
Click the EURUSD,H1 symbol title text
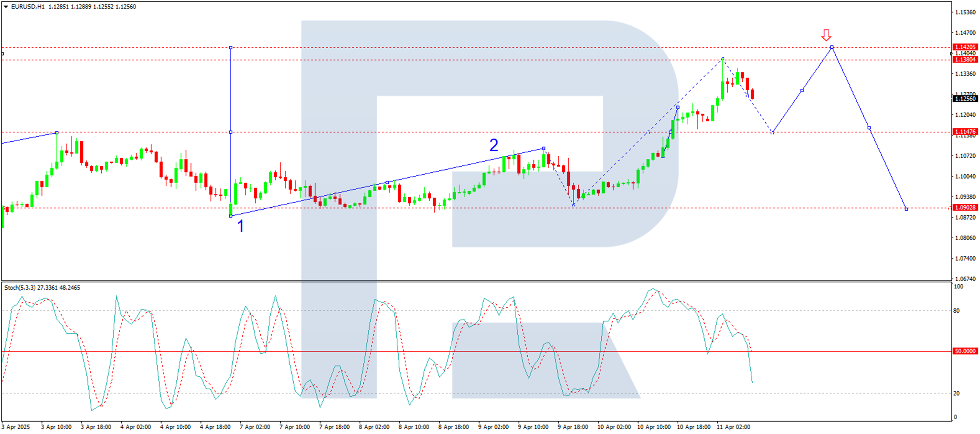28,7
